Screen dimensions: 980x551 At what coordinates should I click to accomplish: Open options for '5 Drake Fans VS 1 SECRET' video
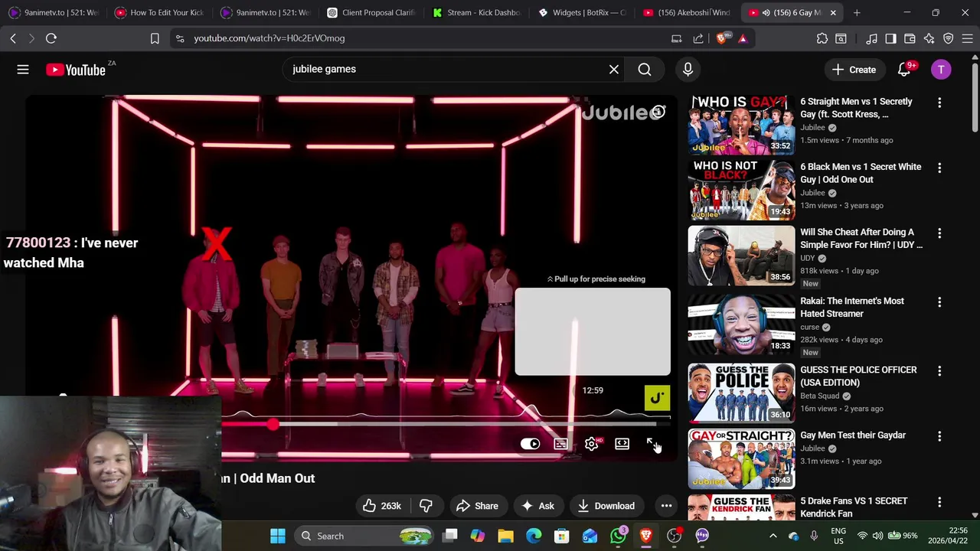tap(939, 502)
